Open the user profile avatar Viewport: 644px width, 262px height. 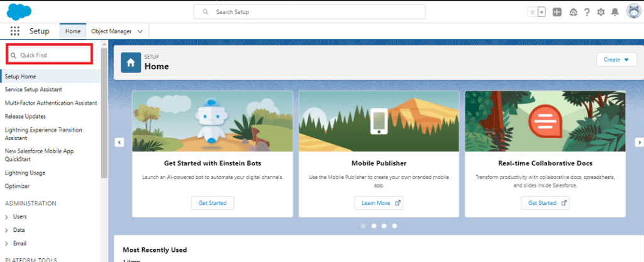coord(634,12)
